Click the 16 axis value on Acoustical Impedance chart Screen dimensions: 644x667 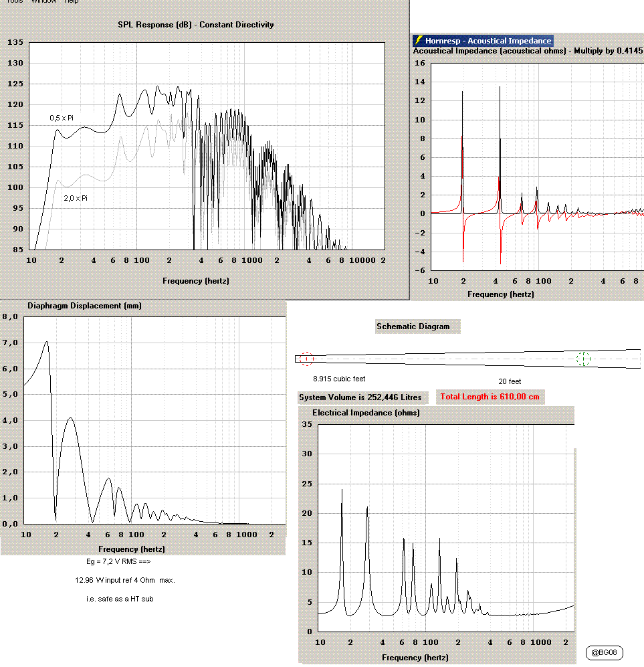click(x=419, y=63)
